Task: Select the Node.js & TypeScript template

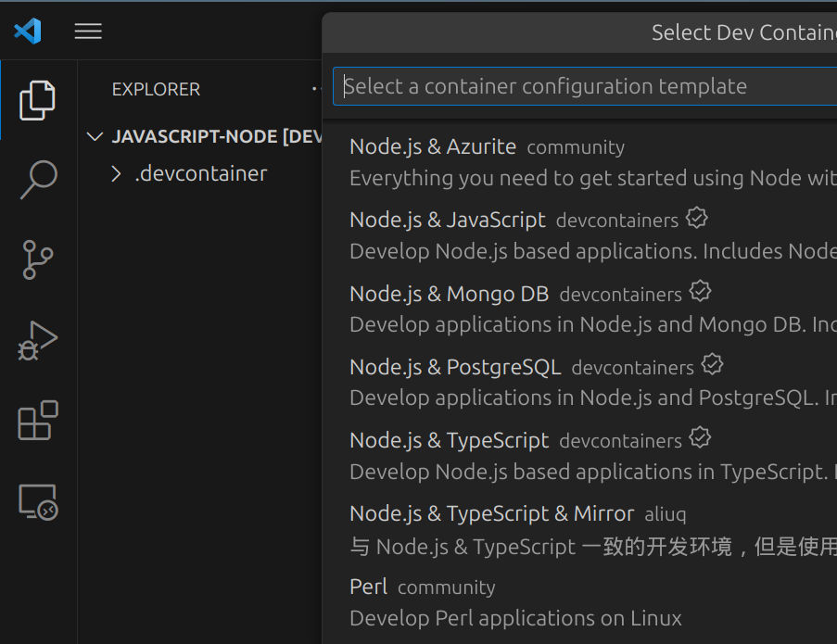Action: point(450,440)
